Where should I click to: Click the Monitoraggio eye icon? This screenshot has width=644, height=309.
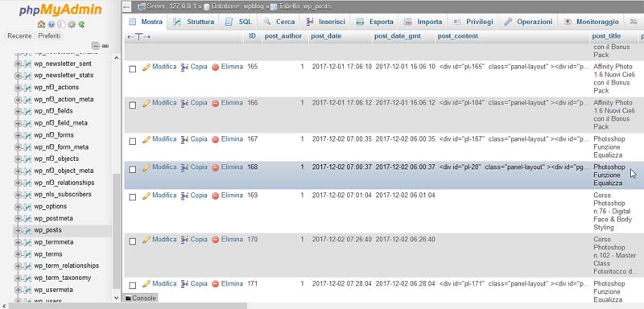click(x=568, y=23)
